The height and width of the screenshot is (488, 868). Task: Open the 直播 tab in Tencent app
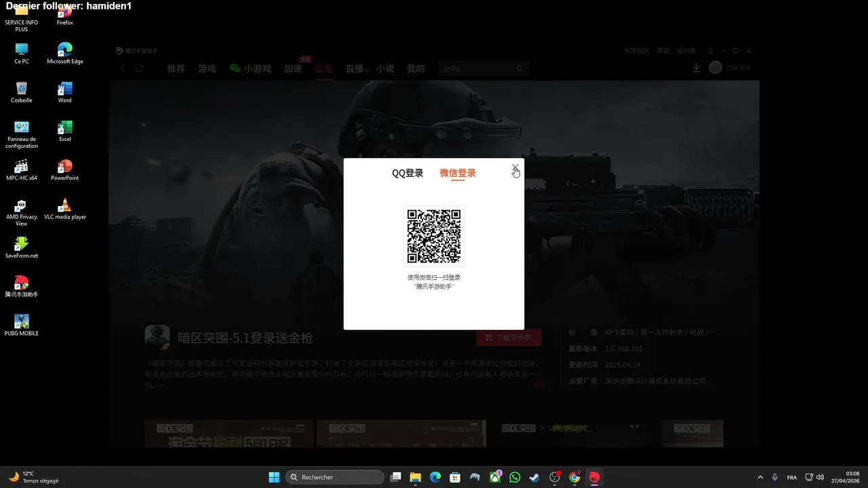pyautogui.click(x=355, y=68)
